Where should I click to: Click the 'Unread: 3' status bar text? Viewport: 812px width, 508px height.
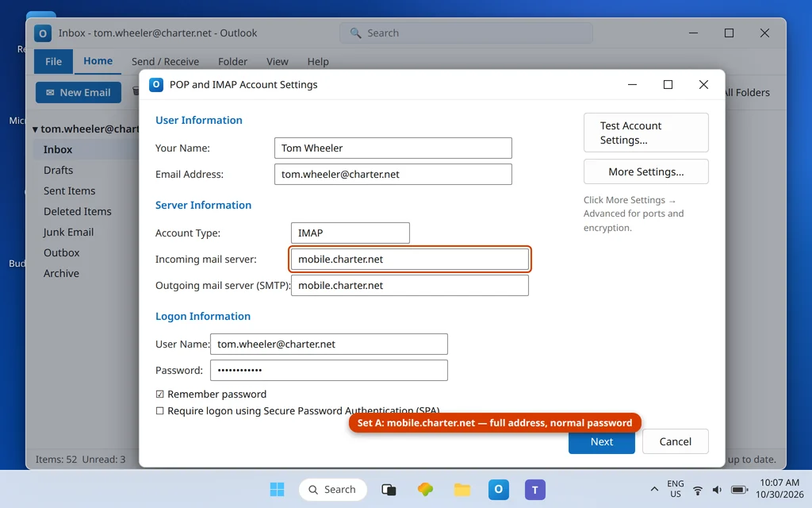point(104,460)
